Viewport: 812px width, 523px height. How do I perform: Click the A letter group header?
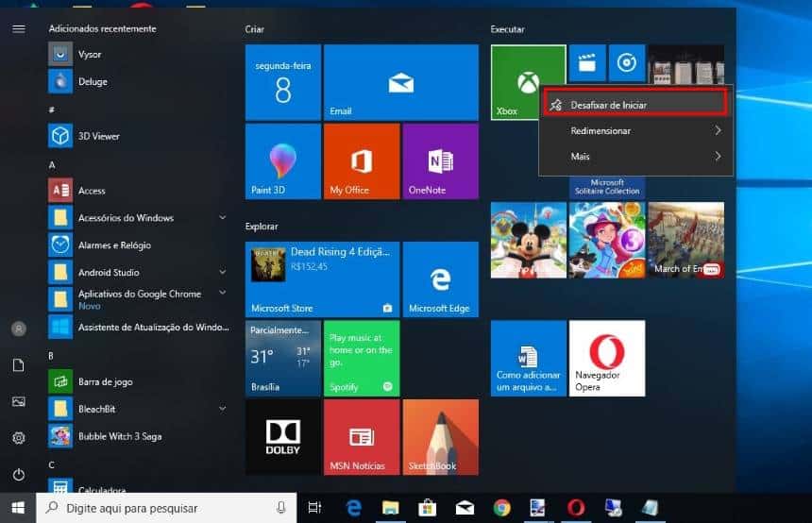(52, 164)
